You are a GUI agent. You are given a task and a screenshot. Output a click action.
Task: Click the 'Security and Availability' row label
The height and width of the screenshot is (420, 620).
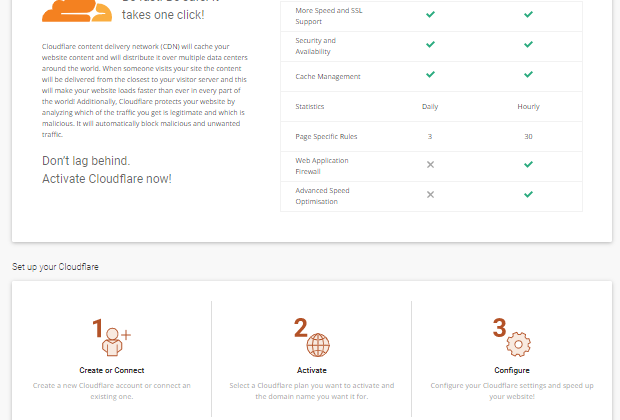click(316, 46)
